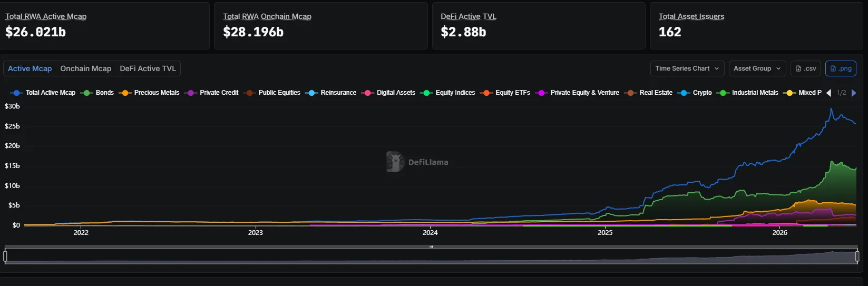
Task: Switch to DeFi Active TVL tab
Action: [x=148, y=68]
